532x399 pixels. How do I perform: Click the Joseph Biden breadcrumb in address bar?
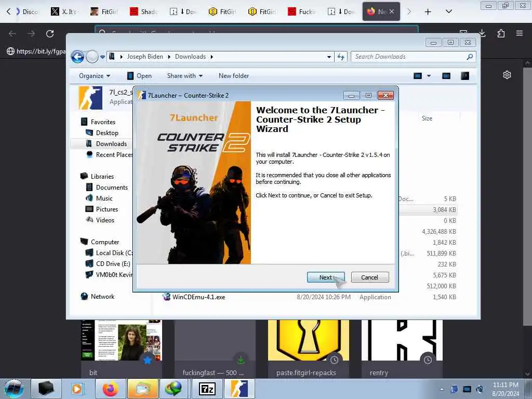(x=145, y=57)
